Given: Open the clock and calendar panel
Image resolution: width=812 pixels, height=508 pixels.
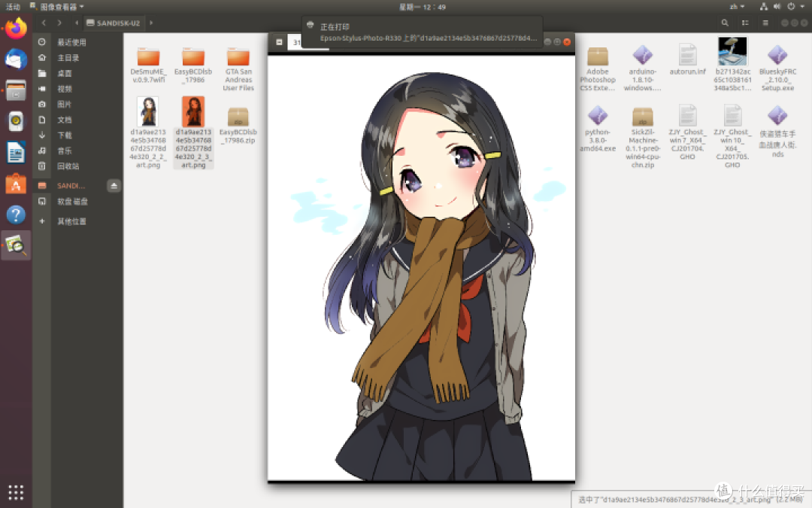Looking at the screenshot, I should click(422, 7).
